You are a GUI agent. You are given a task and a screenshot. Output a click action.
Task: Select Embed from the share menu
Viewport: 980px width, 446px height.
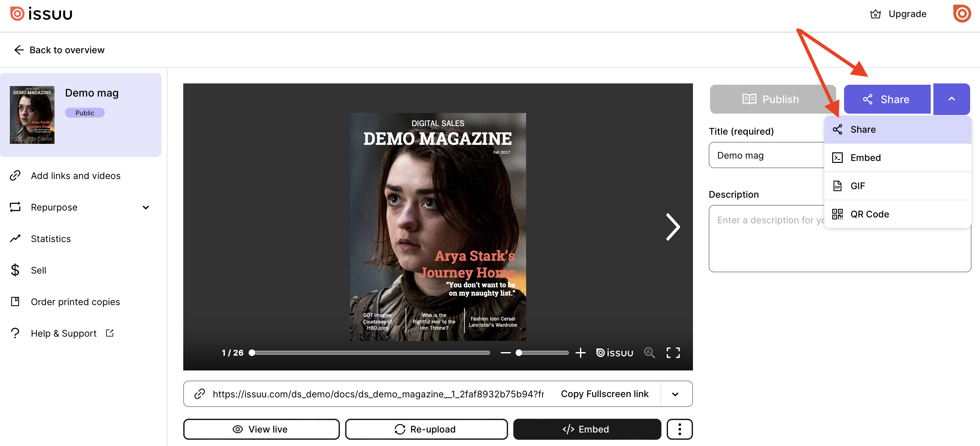[865, 157]
